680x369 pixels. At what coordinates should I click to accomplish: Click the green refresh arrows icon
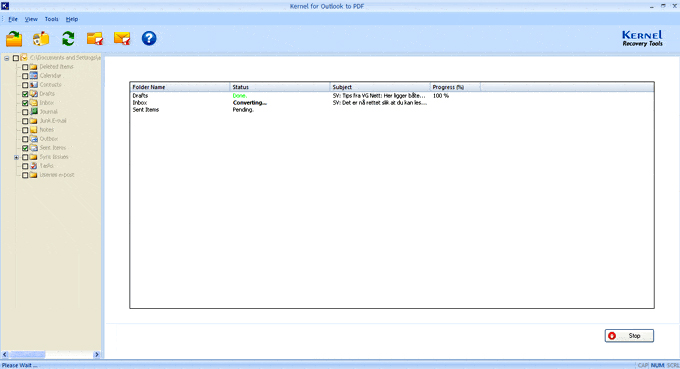(x=68, y=39)
